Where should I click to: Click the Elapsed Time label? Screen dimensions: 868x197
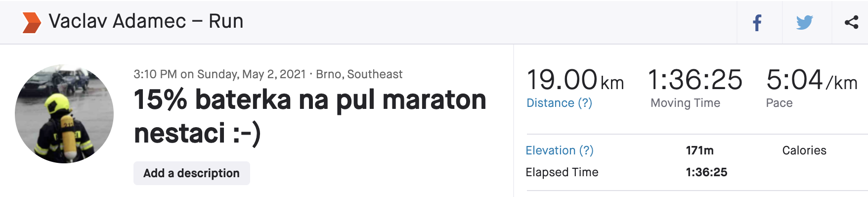[x=562, y=172]
